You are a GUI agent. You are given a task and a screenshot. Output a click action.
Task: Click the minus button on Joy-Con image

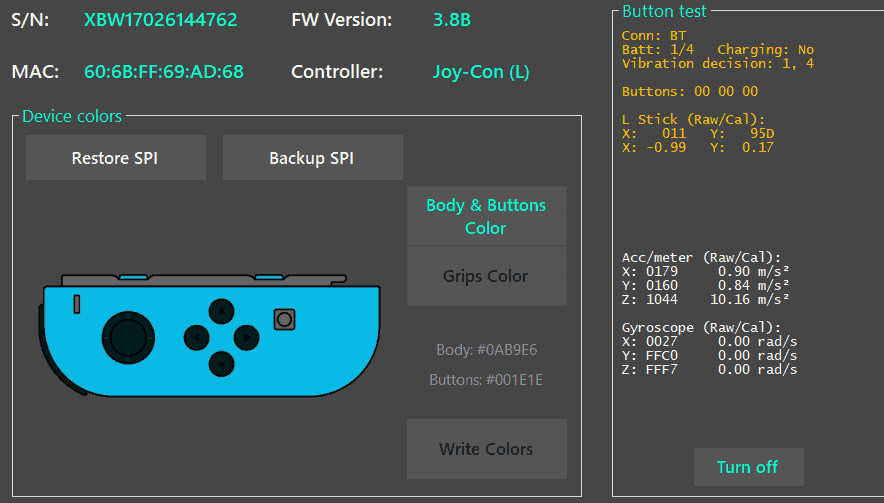(77, 304)
